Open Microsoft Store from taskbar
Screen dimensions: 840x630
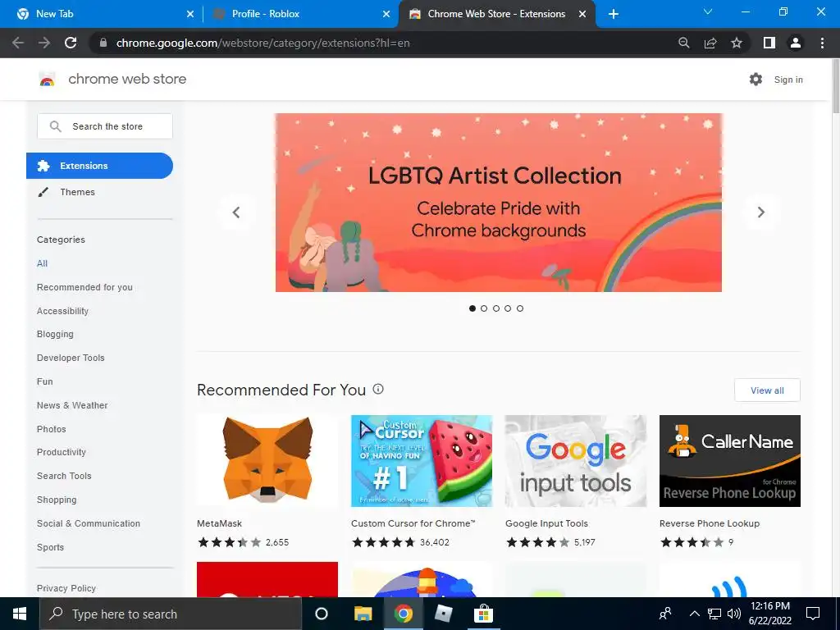tap(483, 614)
